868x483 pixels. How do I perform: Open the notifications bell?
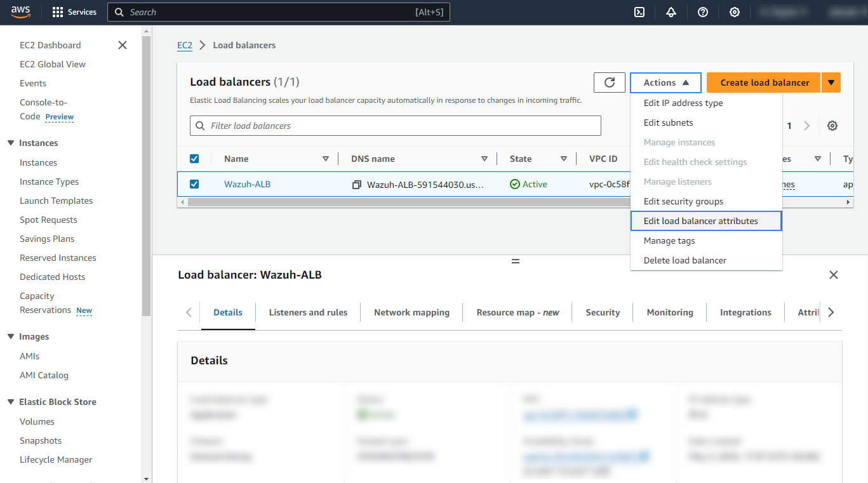click(x=671, y=12)
